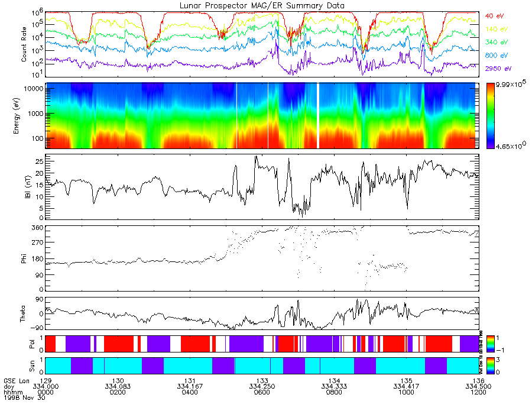Click the '0400' time tick label
Screen dimensions: 532x414
(x=190, y=392)
